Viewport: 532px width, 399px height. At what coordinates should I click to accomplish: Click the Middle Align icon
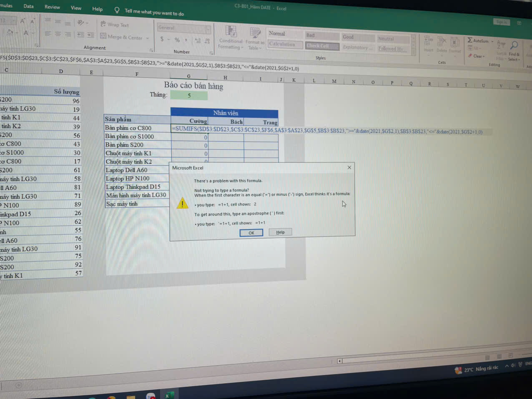[x=58, y=21]
